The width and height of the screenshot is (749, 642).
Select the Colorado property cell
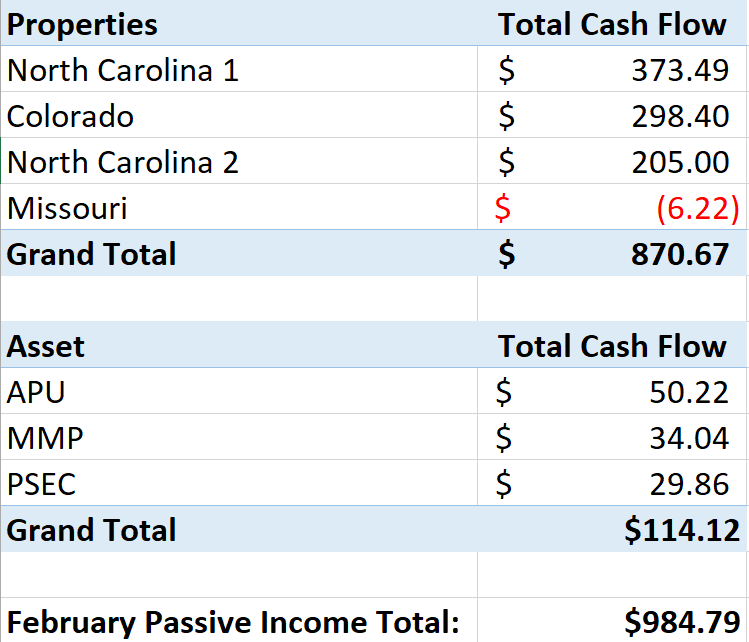[239, 115]
